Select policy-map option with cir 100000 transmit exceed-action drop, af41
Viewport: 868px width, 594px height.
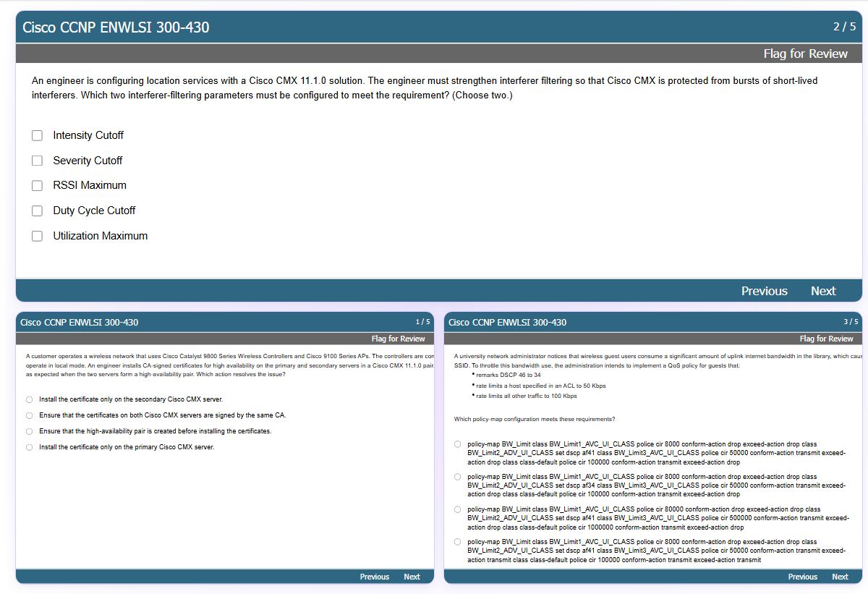coord(457,444)
